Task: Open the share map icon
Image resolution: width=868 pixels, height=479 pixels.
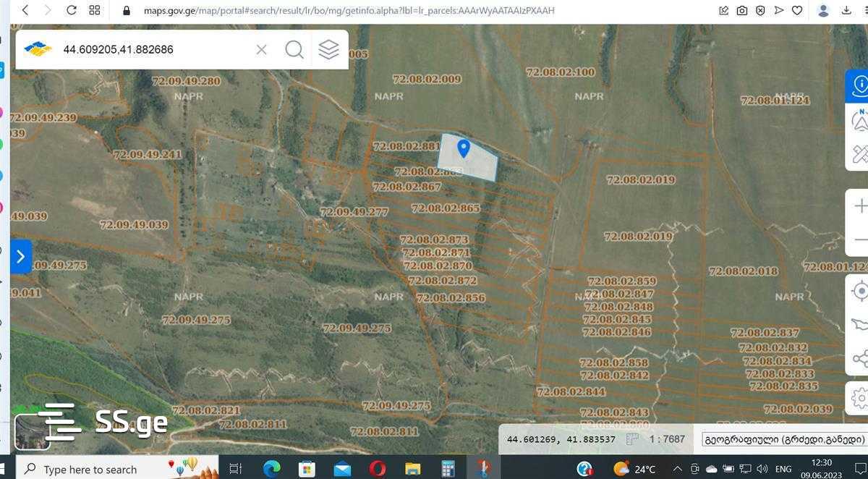Action: [x=860, y=359]
